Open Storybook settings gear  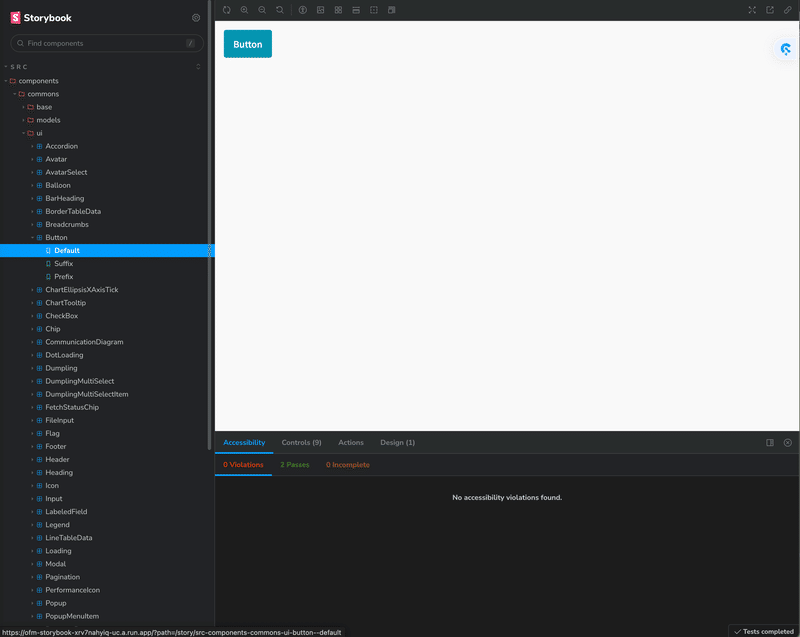pyautogui.click(x=196, y=18)
